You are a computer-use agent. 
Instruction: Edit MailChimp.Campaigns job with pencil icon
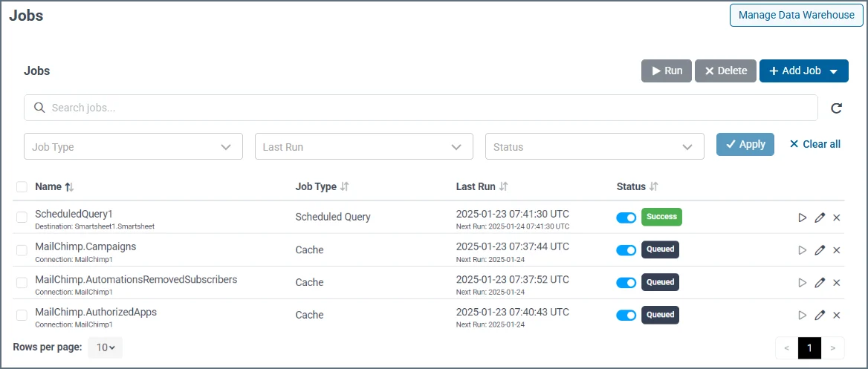pos(820,250)
